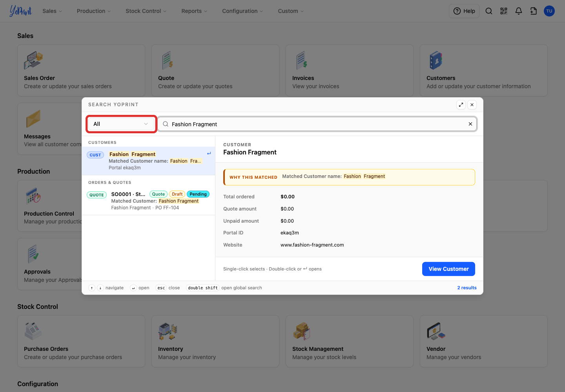This screenshot has width=565, height=392.
Task: Open the Purchase Orders card icon
Action: point(33,331)
